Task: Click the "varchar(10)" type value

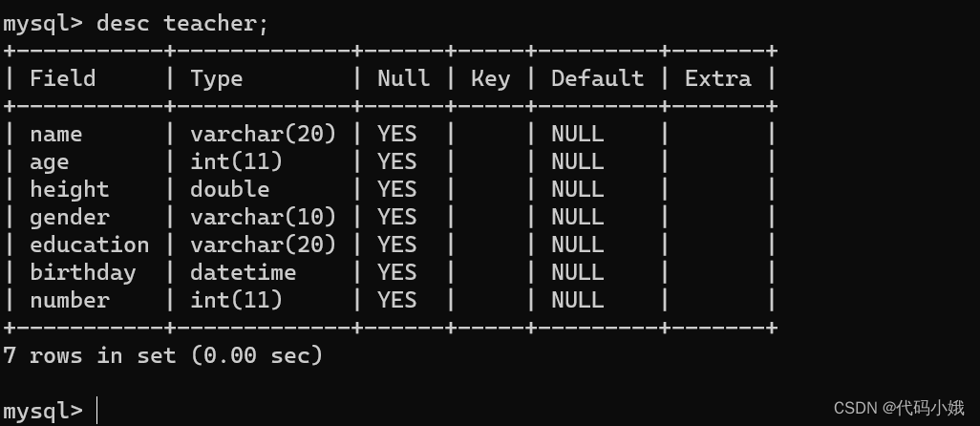Action: click(263, 217)
